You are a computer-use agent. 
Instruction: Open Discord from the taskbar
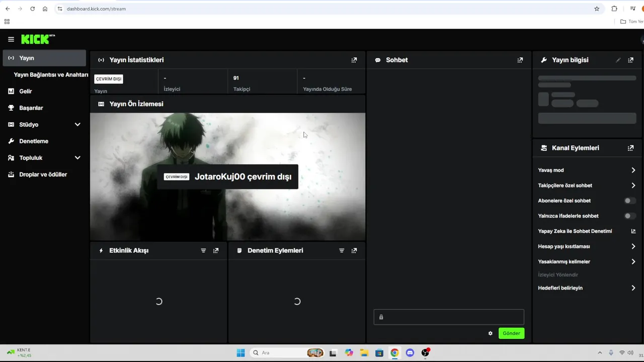[x=410, y=353]
